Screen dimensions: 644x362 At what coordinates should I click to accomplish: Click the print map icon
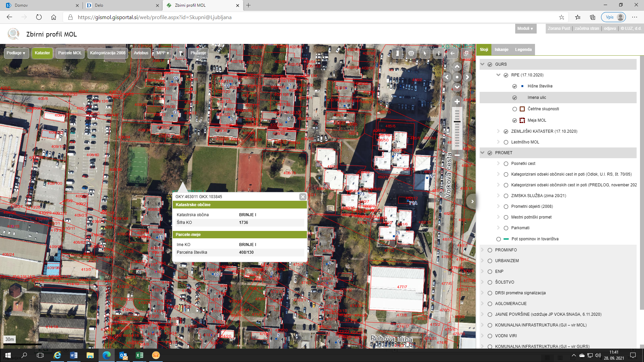411,53
